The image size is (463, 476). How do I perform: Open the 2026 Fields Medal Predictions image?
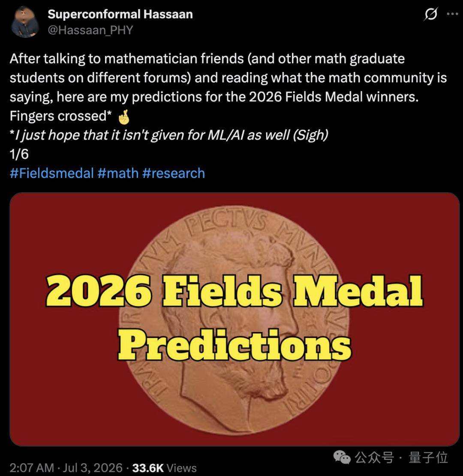[235, 319]
